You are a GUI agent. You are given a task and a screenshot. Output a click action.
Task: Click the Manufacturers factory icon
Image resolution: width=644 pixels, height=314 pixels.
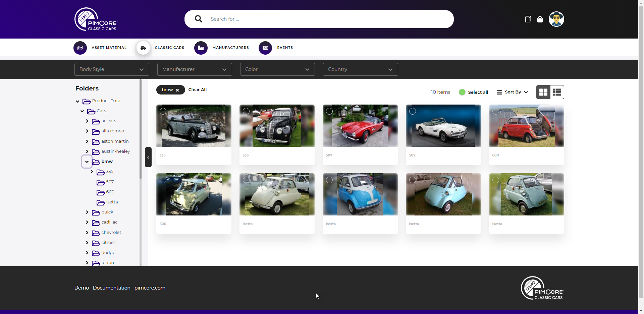pos(201,48)
